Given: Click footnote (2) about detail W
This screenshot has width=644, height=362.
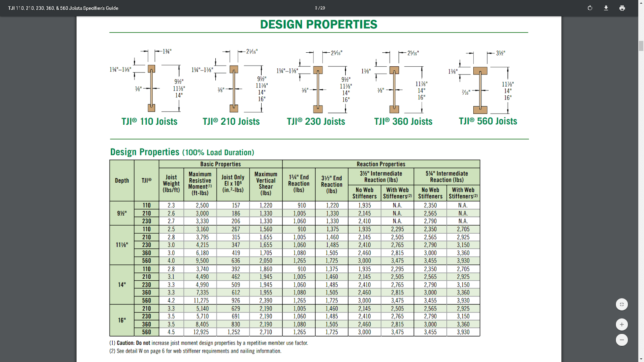Looking at the screenshot, I should pyautogui.click(x=196, y=351).
